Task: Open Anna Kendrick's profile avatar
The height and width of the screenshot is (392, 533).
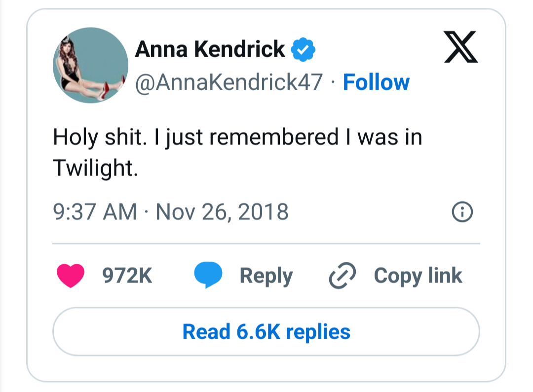Action: coord(90,65)
